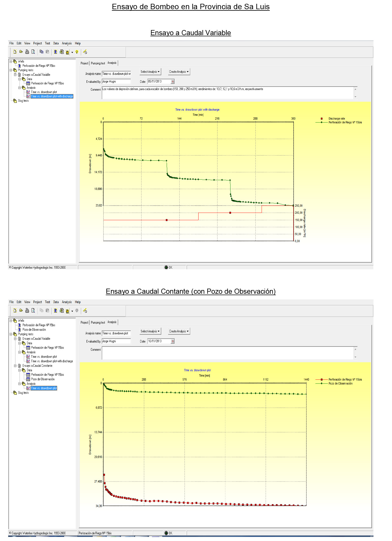Collapse the Wells node in the lower tree
The height and width of the screenshot is (541, 392).
tap(11, 321)
